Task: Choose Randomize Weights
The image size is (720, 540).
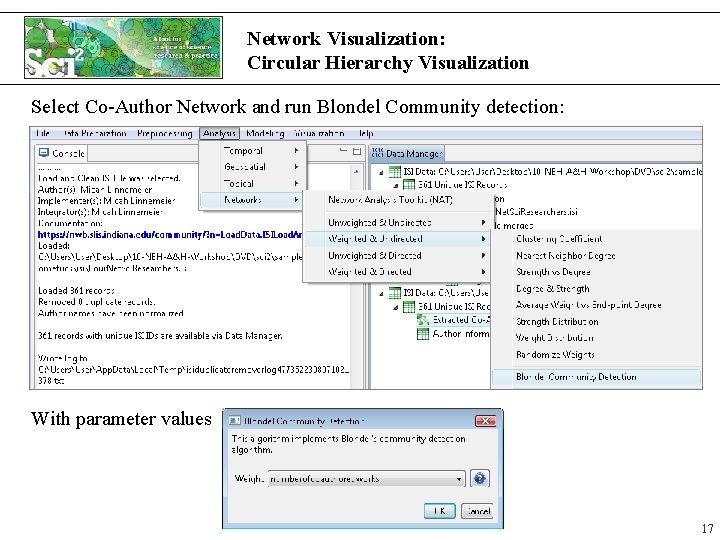Action: (x=555, y=354)
